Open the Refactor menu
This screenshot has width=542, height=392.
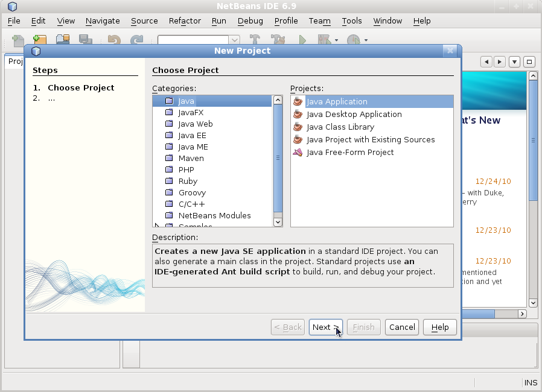click(185, 21)
